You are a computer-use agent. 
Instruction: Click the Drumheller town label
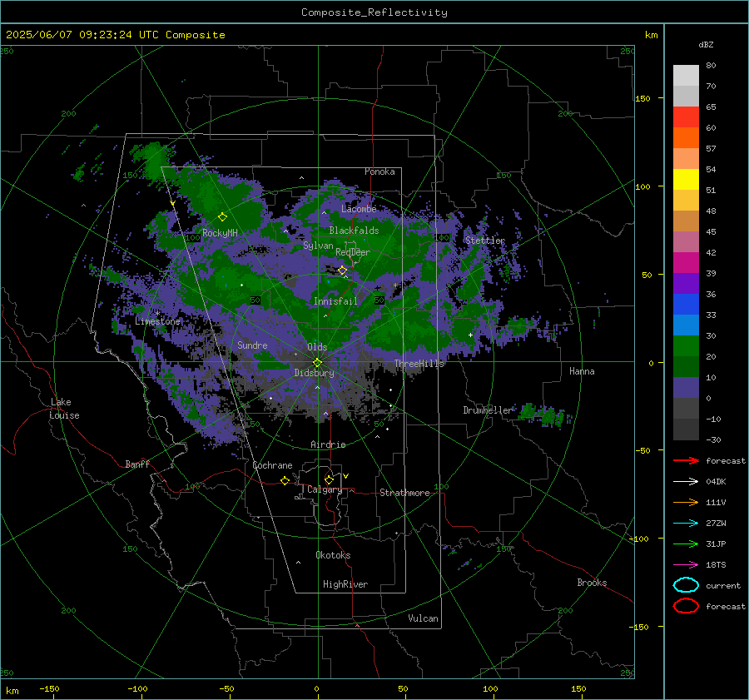click(487, 410)
